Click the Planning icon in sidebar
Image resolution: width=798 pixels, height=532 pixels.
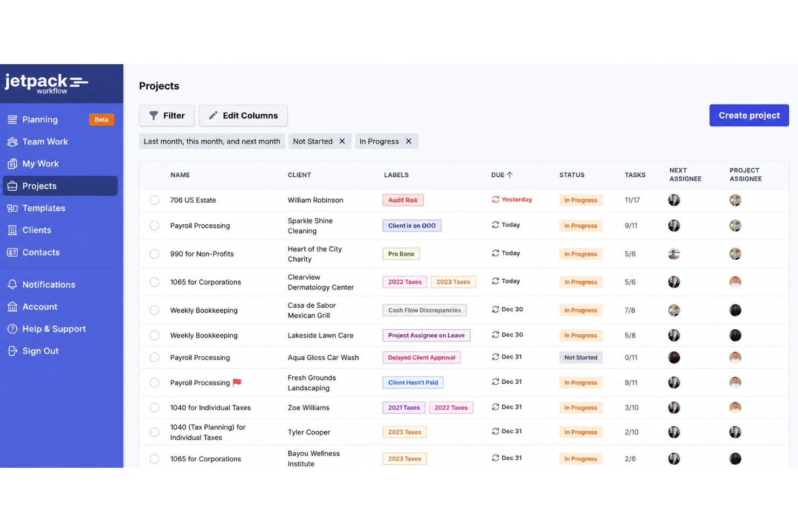click(12, 120)
